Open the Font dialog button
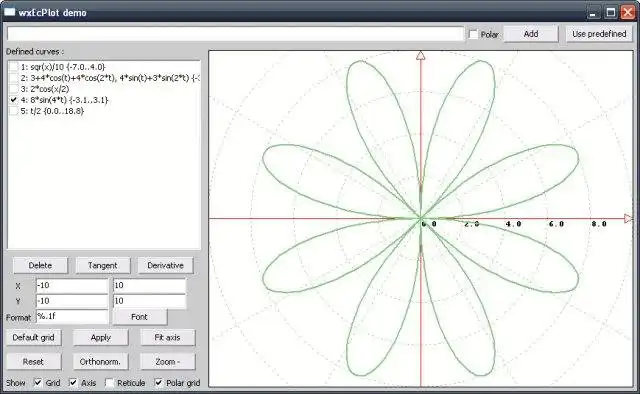640x394 pixels. pyautogui.click(x=139, y=317)
